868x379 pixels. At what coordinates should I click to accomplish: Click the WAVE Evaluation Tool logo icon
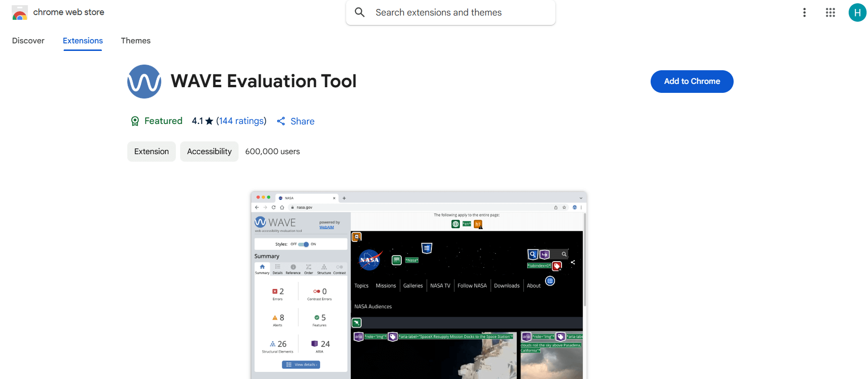point(144,82)
